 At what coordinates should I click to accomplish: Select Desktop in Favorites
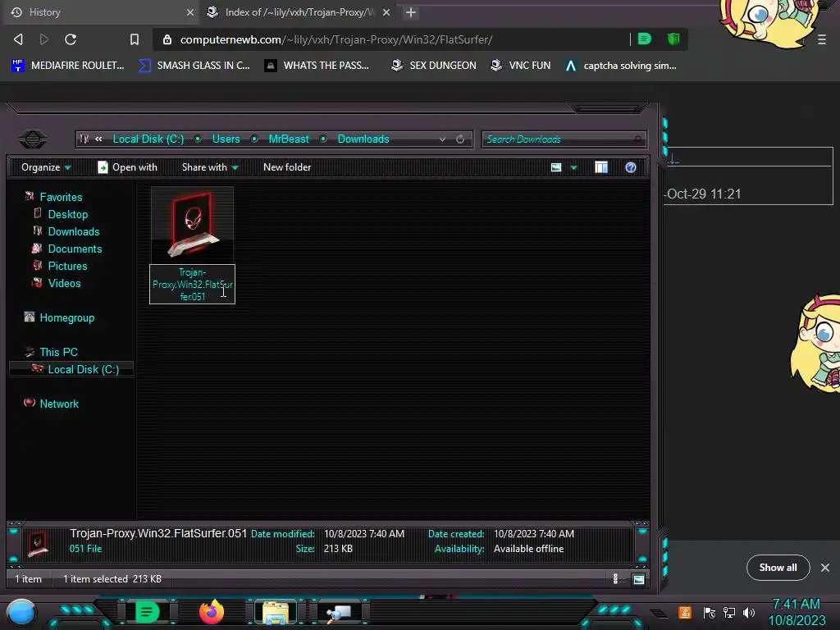click(x=67, y=214)
